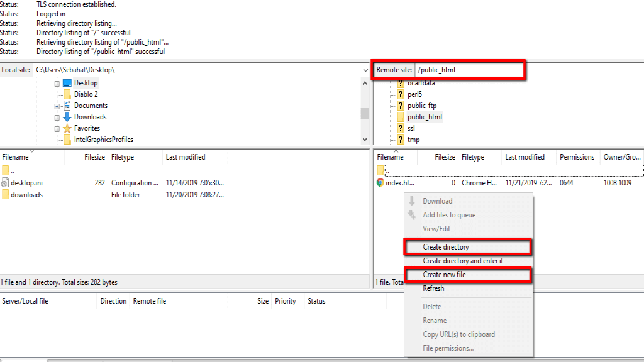Click the Desktop folder icon in local tree
The height and width of the screenshot is (362, 644).
point(67,83)
